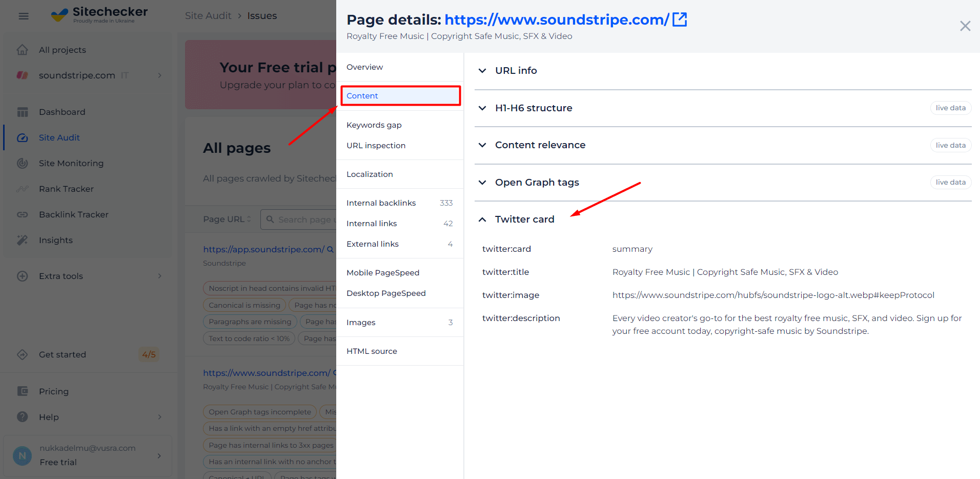Select the Content tab
Viewport: 980px width, 479px height.
(x=400, y=96)
